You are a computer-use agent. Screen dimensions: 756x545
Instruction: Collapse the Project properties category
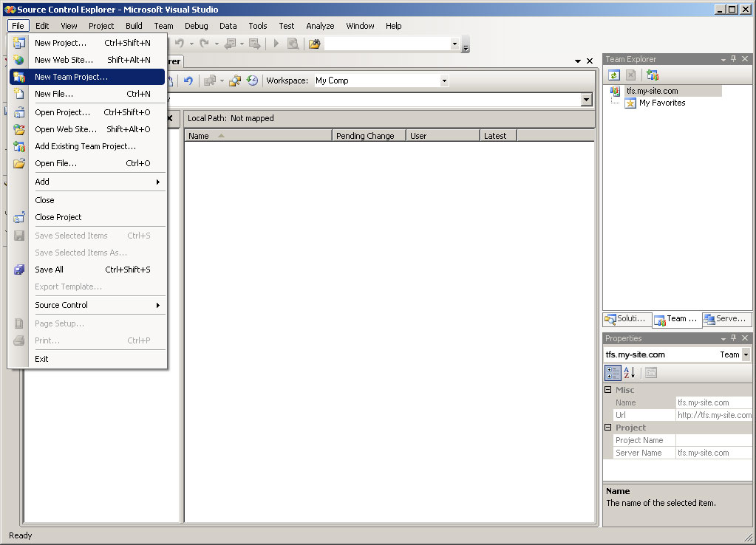(x=608, y=428)
